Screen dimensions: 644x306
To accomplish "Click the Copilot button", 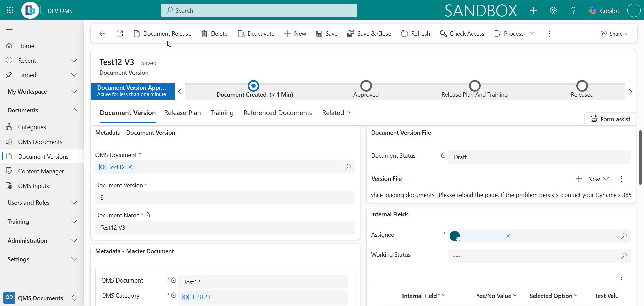I will 604,11.
